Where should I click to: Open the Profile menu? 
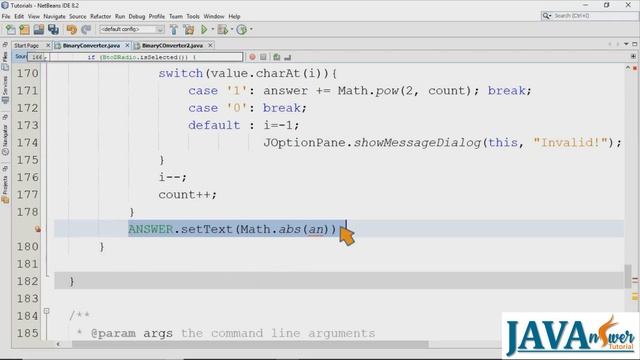157,16
